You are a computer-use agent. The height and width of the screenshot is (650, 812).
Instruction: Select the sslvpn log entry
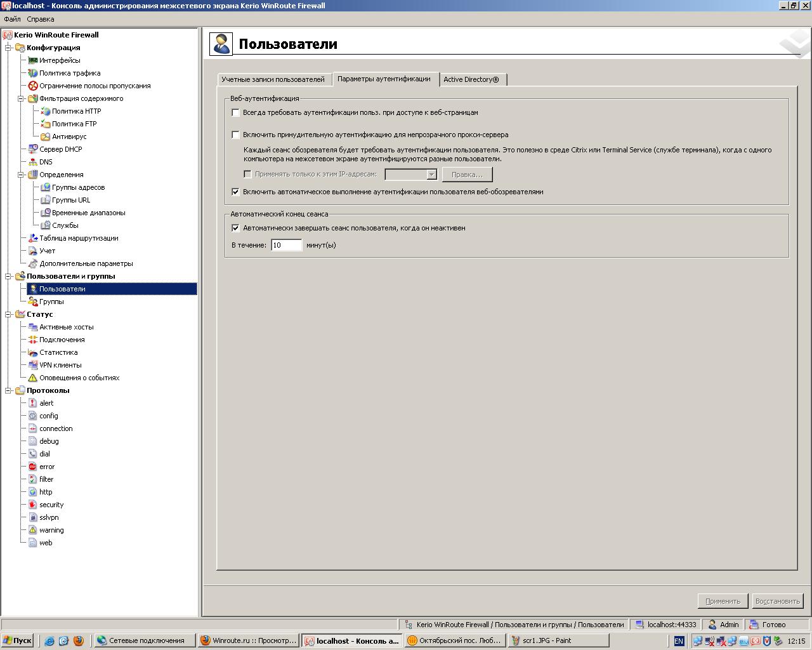pyautogui.click(x=49, y=517)
